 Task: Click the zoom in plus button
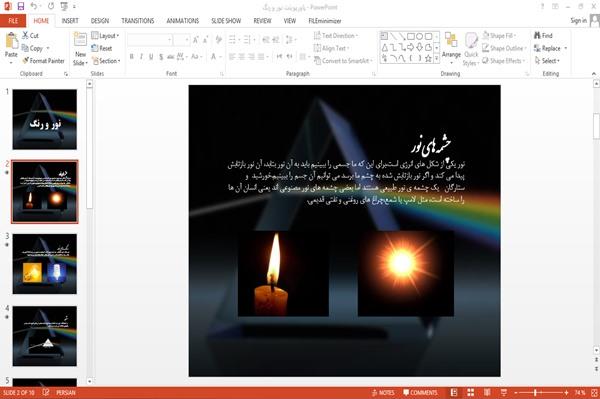tap(566, 392)
